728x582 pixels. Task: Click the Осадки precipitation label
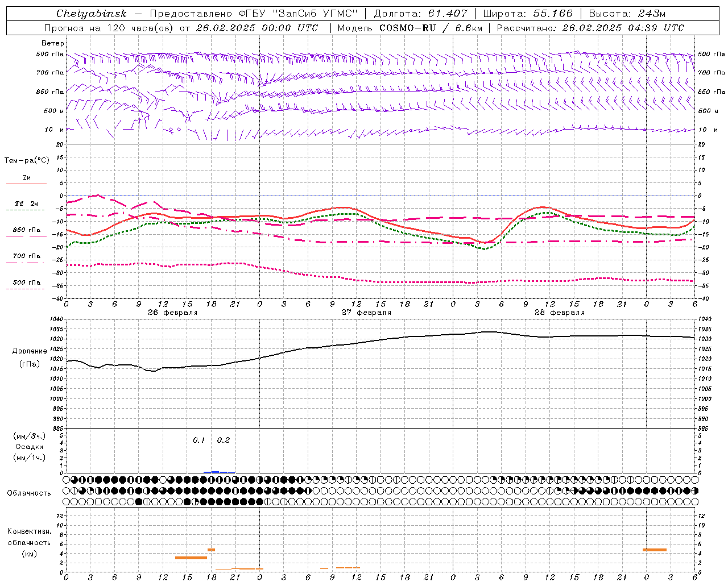coord(29,447)
